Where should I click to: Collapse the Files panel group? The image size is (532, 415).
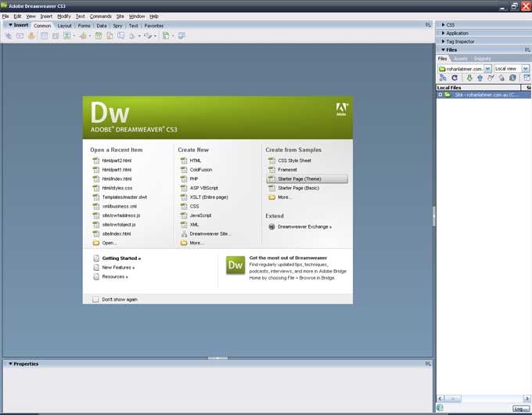pos(443,50)
